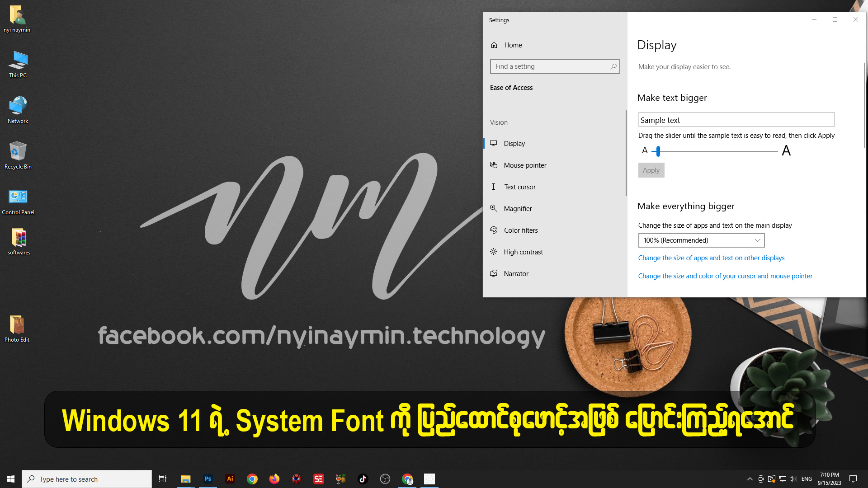Click the text size slider handle
This screenshot has width=868, height=488.
click(x=658, y=151)
